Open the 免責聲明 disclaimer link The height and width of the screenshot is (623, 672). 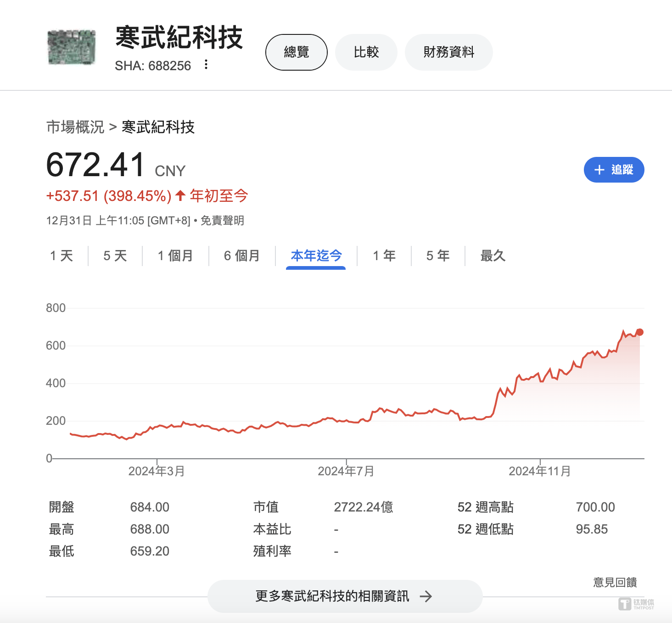[223, 221]
